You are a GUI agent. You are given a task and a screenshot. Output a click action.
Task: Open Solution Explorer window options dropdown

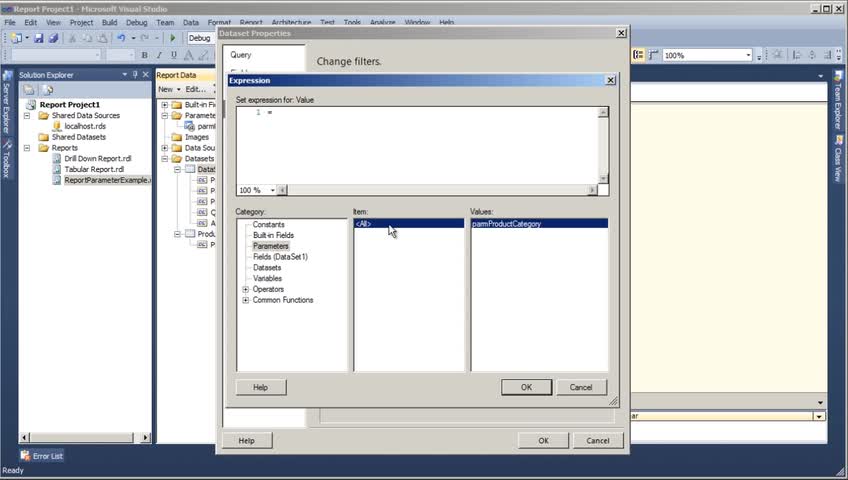pyautogui.click(x=124, y=75)
